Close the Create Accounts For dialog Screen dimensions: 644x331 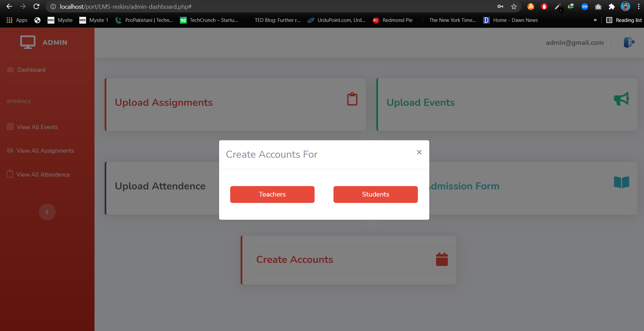(419, 152)
